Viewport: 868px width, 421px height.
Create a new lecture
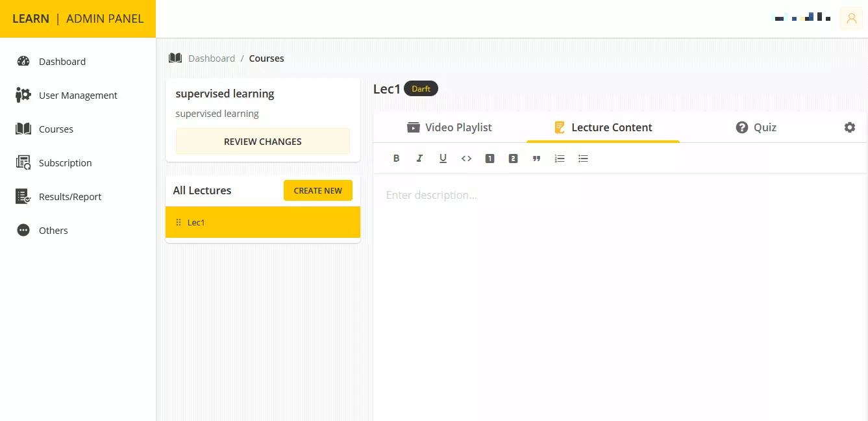(x=317, y=191)
